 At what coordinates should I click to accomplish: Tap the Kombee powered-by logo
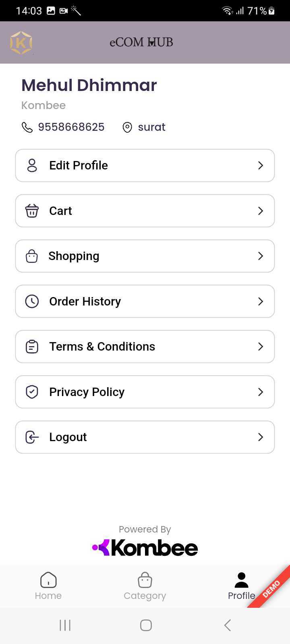click(x=145, y=548)
